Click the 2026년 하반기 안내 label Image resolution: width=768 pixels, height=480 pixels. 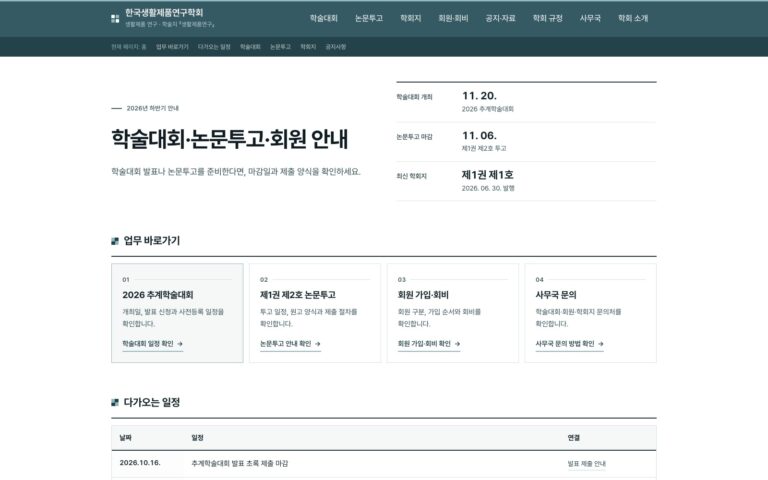152,108
